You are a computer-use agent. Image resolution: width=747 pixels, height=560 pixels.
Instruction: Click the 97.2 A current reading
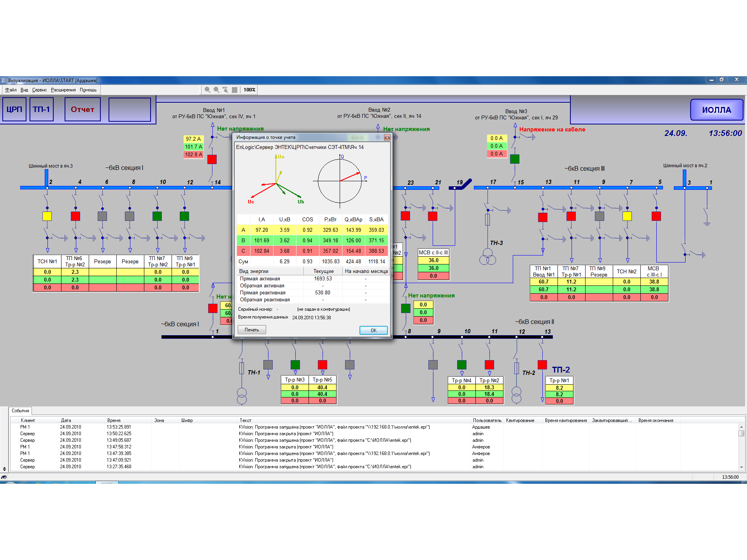(x=193, y=139)
